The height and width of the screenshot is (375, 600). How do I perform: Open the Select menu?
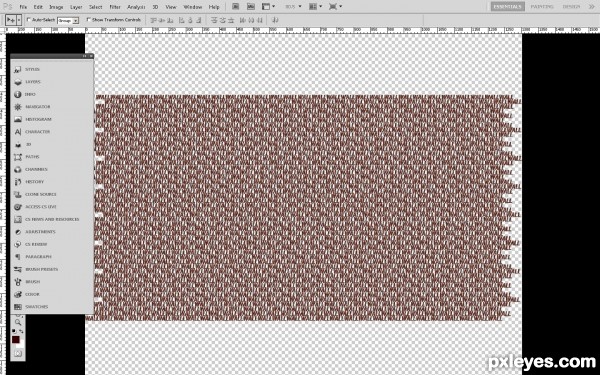[96, 7]
